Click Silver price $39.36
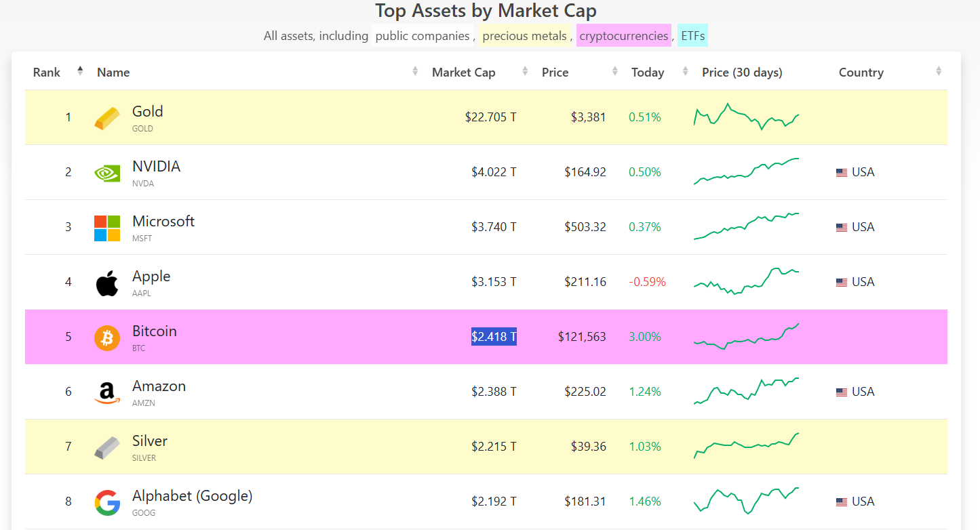This screenshot has width=980, height=530. coord(589,447)
